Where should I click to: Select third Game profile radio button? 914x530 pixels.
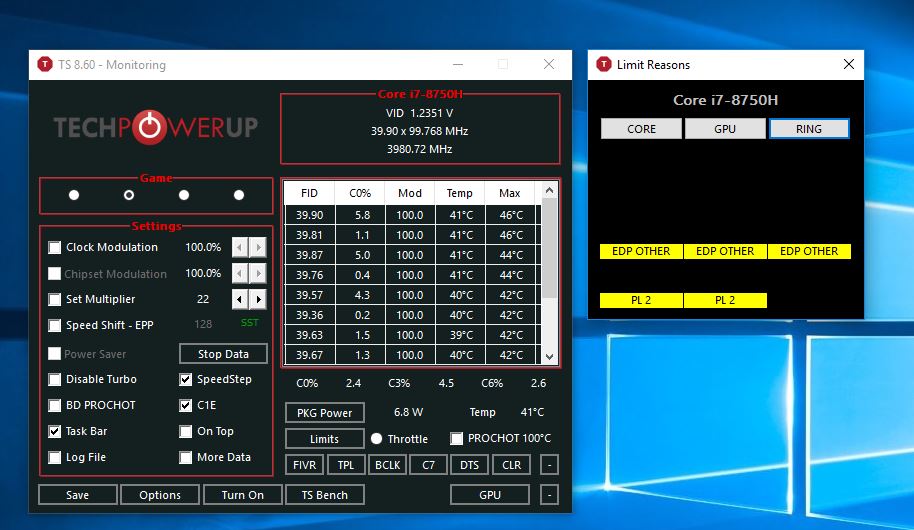coord(184,195)
